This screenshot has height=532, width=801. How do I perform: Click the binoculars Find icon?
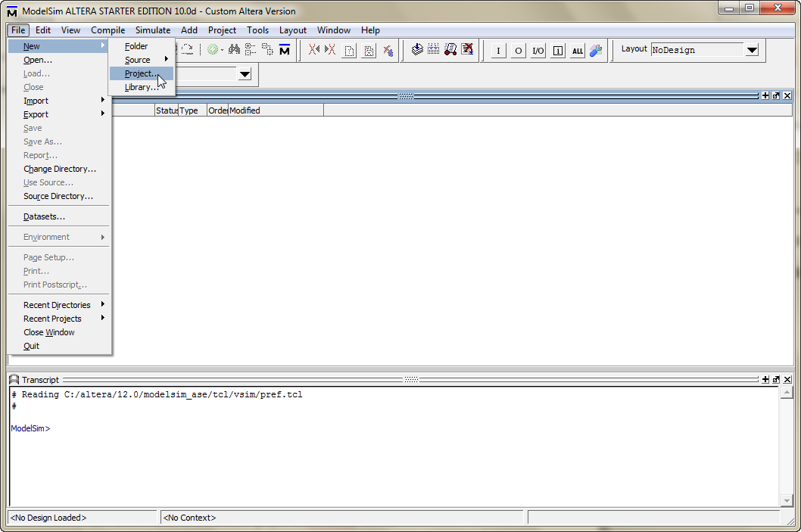pos(235,49)
